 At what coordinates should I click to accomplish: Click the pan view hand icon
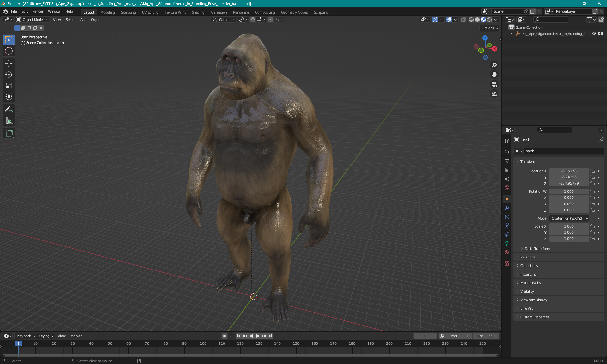(494, 75)
